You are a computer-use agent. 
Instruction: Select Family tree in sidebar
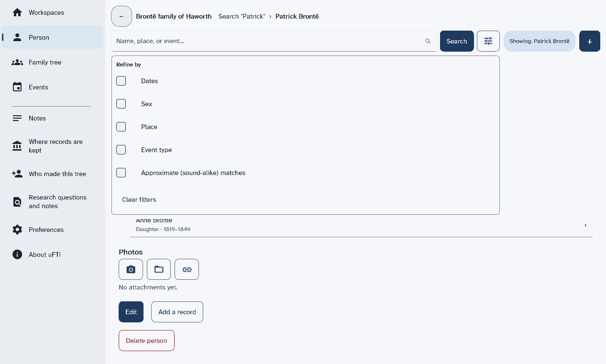53,62
